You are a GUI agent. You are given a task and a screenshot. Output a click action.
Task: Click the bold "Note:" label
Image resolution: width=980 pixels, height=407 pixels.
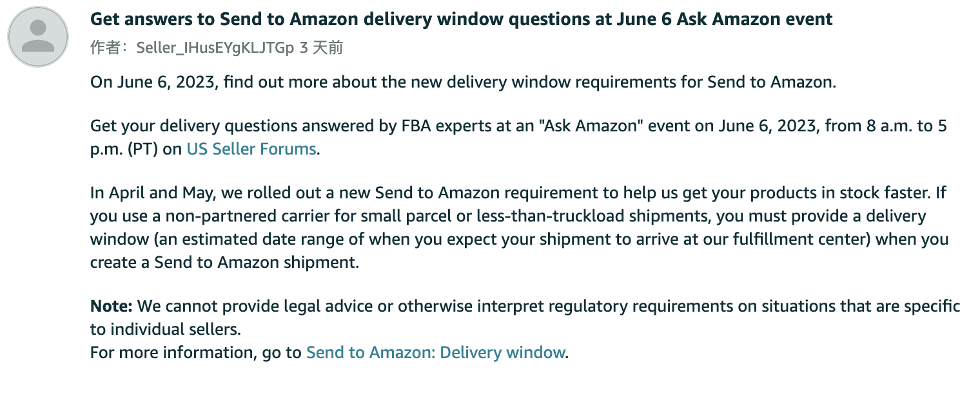(x=112, y=306)
